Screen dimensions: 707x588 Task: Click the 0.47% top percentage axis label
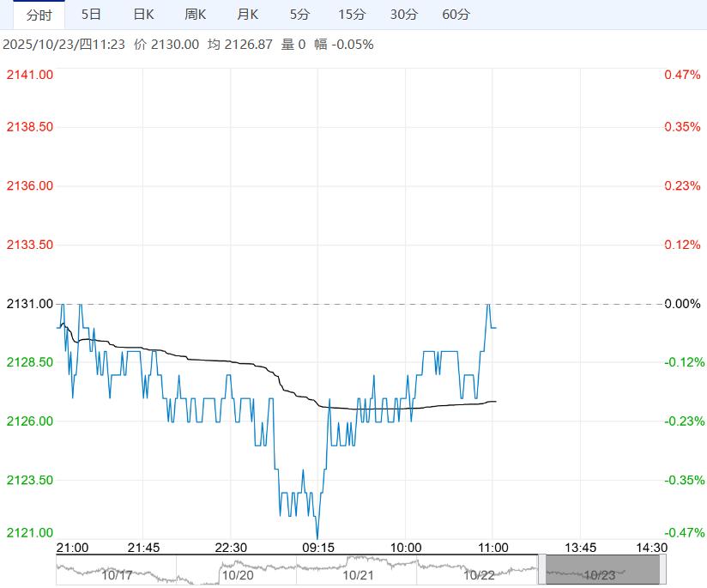(682, 75)
